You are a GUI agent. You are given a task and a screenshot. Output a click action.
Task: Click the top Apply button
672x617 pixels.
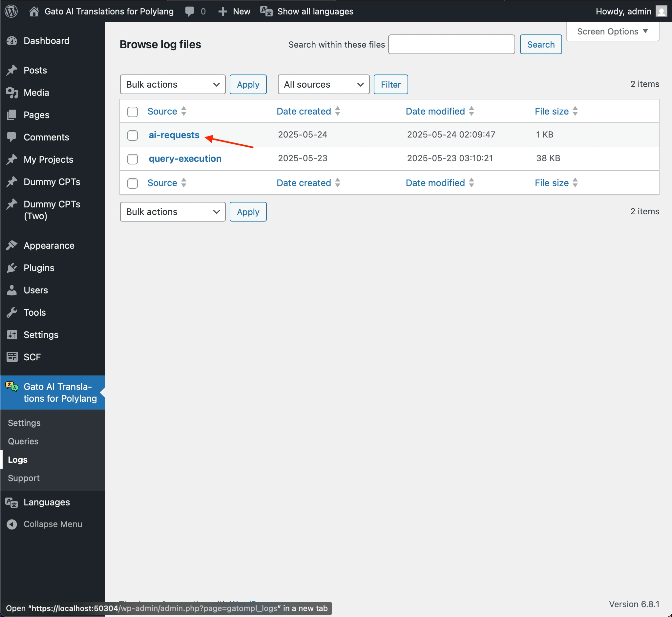click(x=248, y=84)
